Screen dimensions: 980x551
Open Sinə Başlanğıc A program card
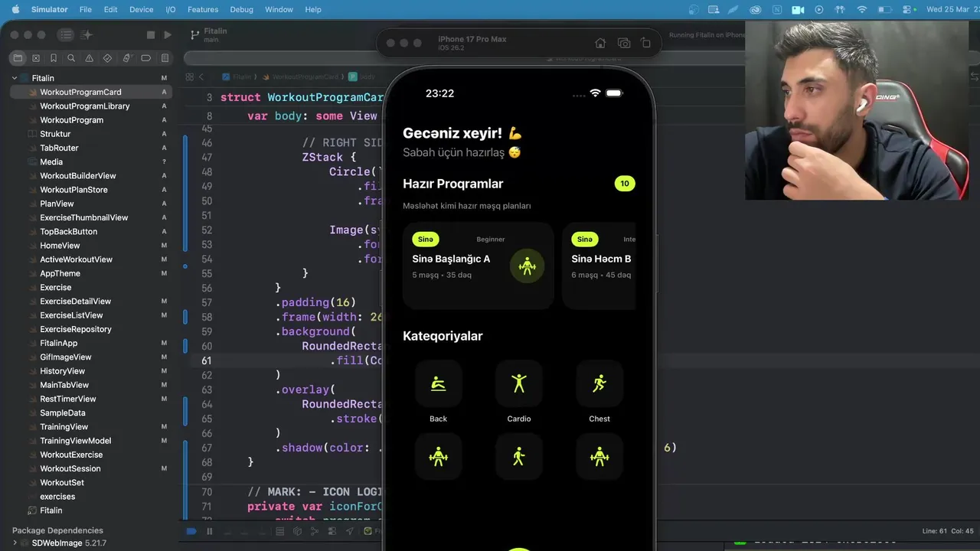tap(478, 266)
